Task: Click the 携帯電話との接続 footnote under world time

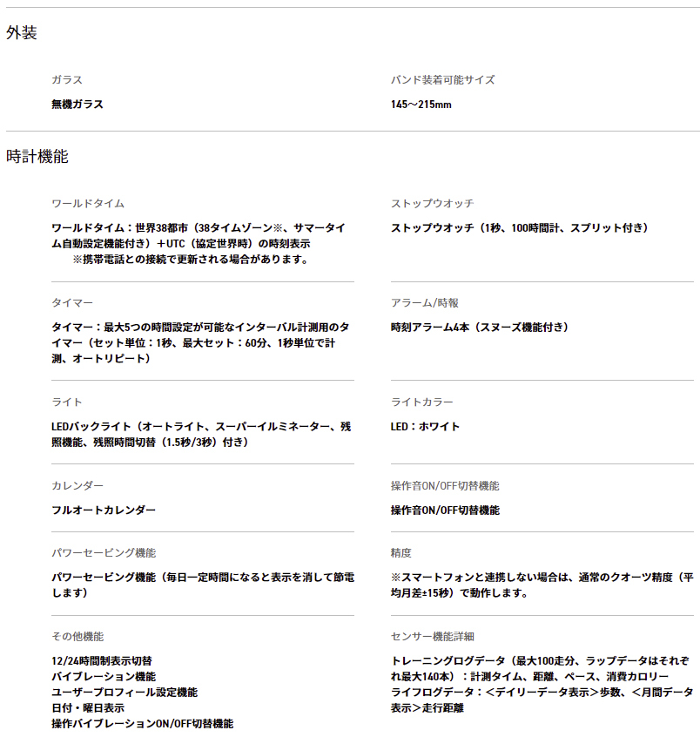Action: point(191,259)
